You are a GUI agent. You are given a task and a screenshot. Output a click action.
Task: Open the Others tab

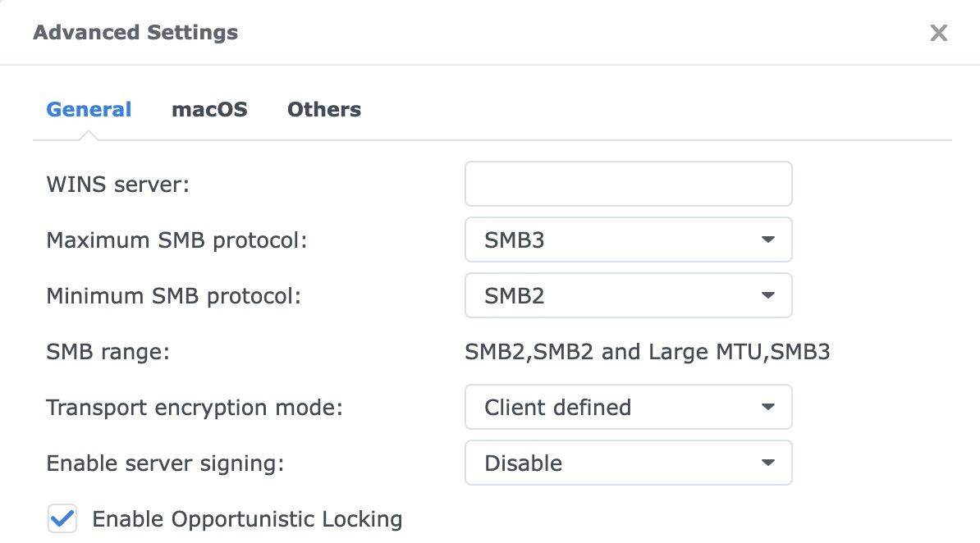[324, 110]
